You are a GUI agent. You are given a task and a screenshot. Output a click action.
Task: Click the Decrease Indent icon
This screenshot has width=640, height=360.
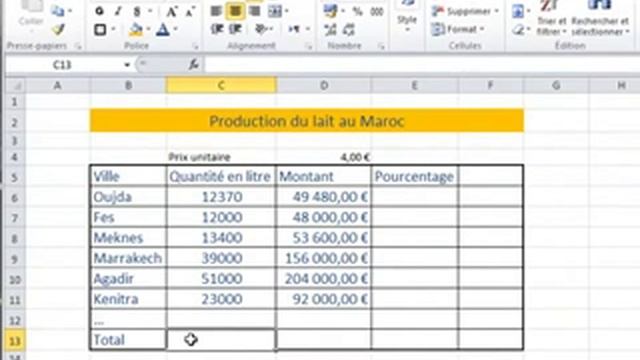pyautogui.click(x=216, y=29)
